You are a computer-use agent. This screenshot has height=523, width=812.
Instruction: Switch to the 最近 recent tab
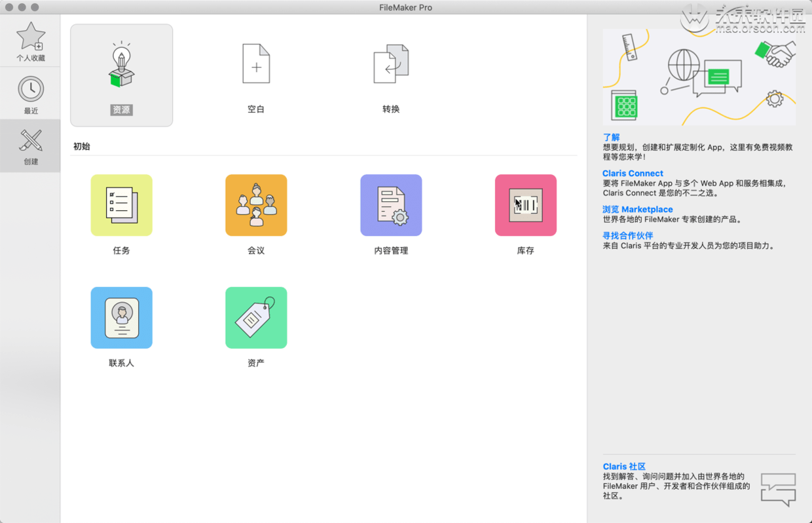(30, 94)
